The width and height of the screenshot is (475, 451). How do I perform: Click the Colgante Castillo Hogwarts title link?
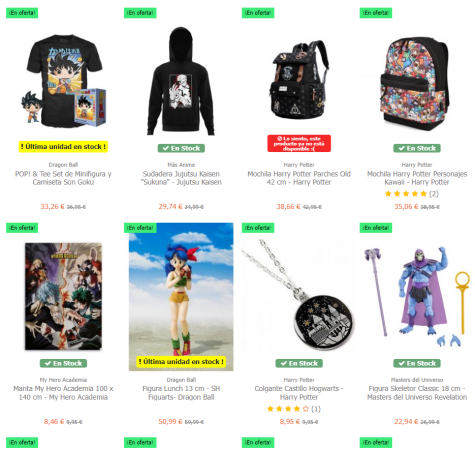pos(299,393)
